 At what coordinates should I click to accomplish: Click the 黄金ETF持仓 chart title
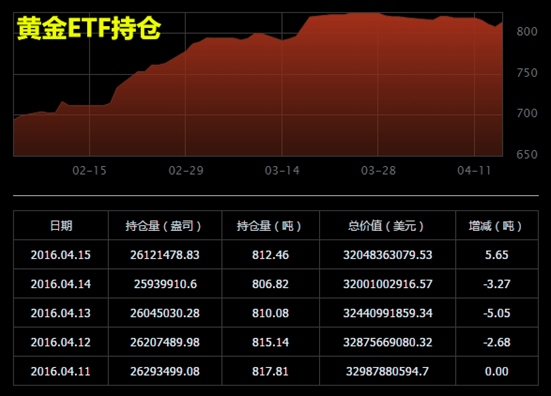click(89, 28)
